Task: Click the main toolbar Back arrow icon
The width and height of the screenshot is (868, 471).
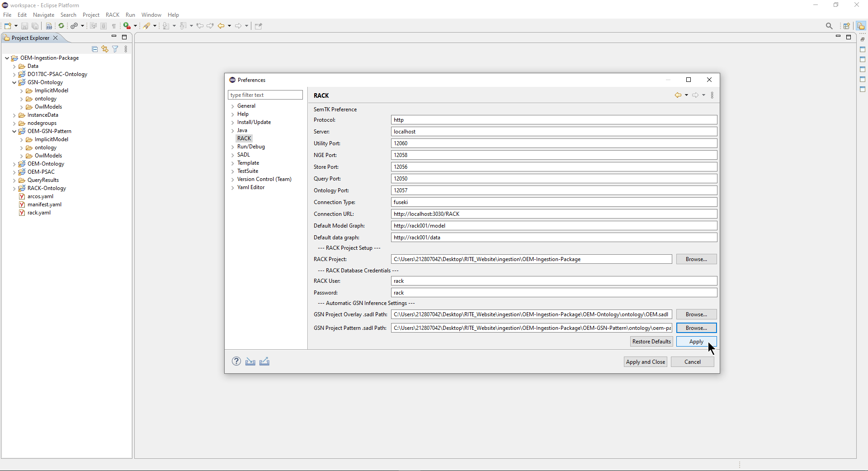Action: pos(221,26)
